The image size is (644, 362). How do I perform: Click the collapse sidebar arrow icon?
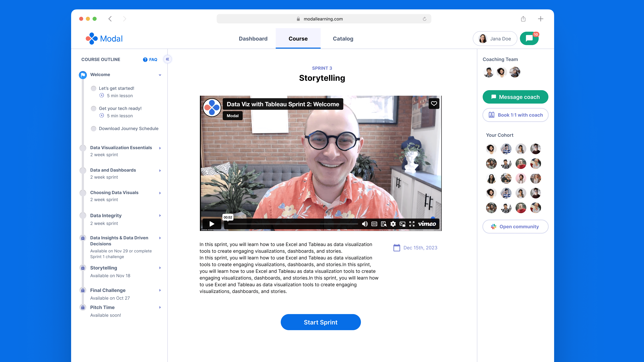[168, 59]
